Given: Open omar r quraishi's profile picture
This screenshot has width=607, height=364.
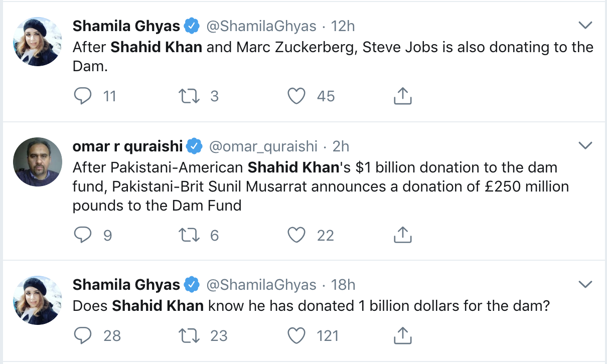Looking at the screenshot, I should [x=37, y=161].
